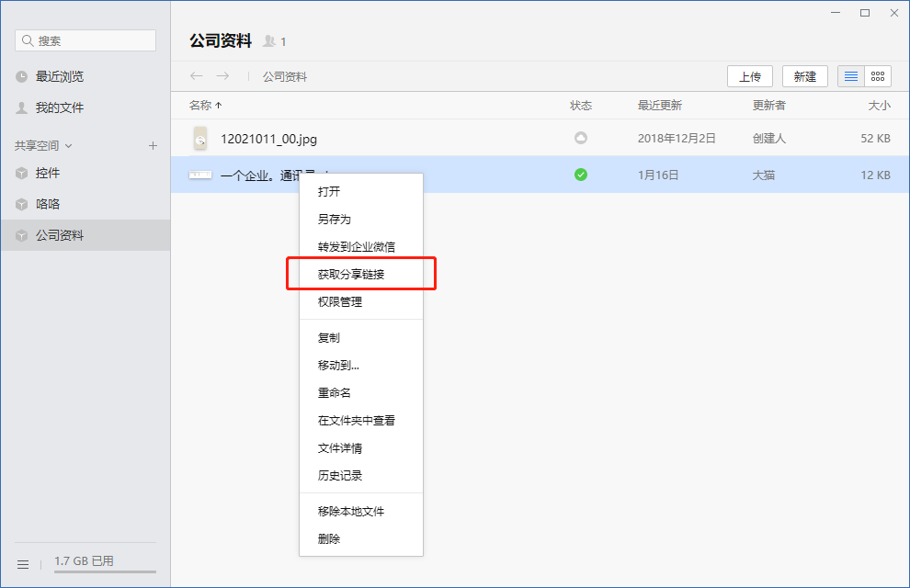Switch to grid view layout

point(878,76)
